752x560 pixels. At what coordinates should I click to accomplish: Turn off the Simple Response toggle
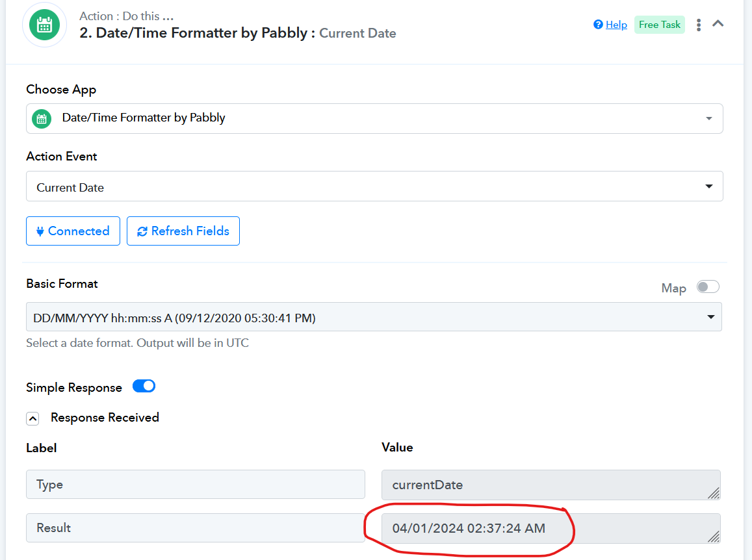(144, 386)
